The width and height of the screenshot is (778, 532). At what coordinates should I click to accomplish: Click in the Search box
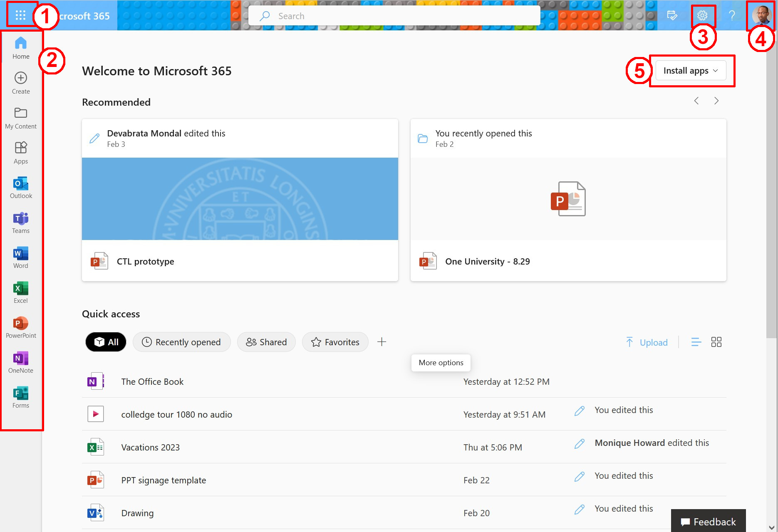(394, 16)
